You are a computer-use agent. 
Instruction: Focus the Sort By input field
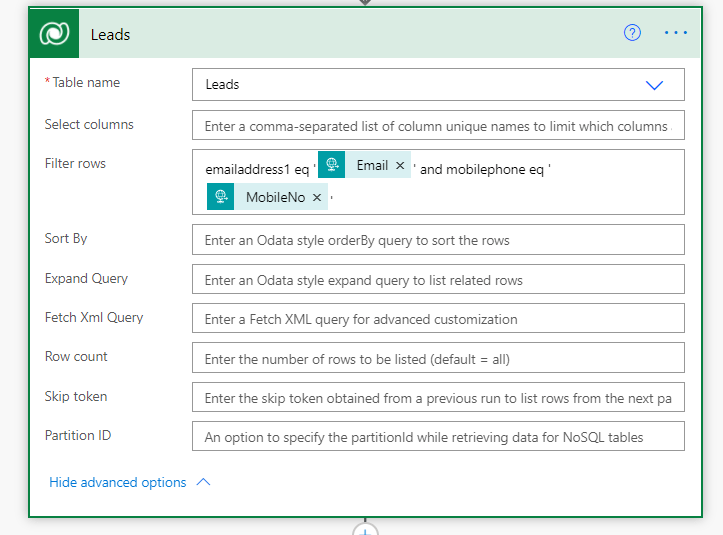[437, 240]
